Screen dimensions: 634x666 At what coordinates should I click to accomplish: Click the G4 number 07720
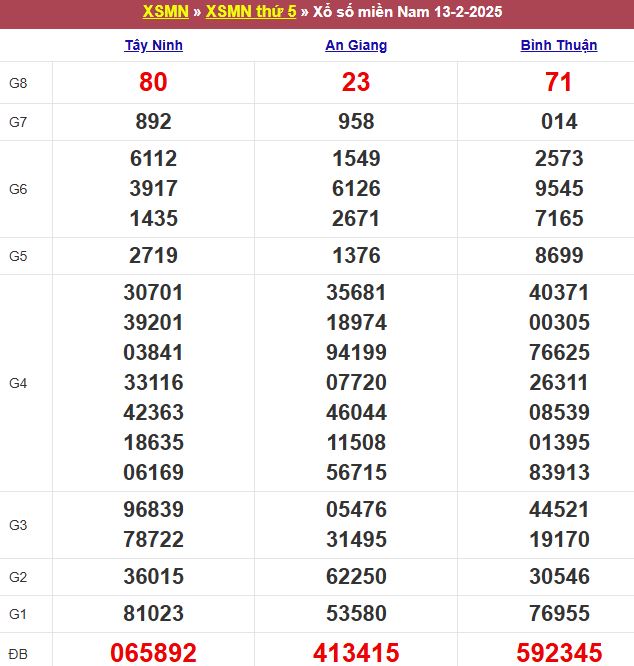[356, 382]
